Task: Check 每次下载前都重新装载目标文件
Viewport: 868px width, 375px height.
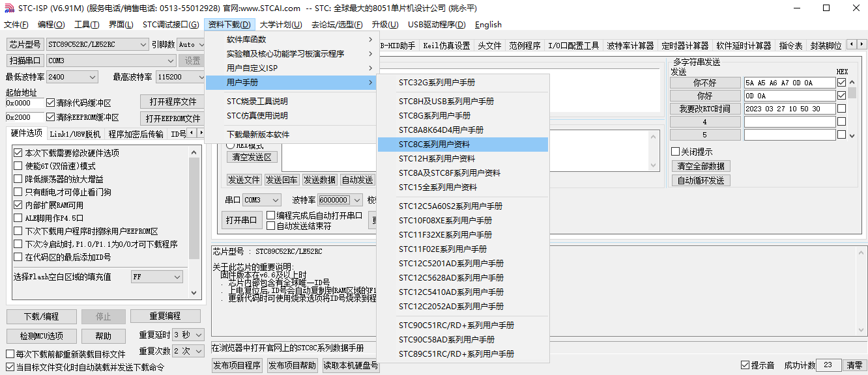Action: (x=10, y=354)
